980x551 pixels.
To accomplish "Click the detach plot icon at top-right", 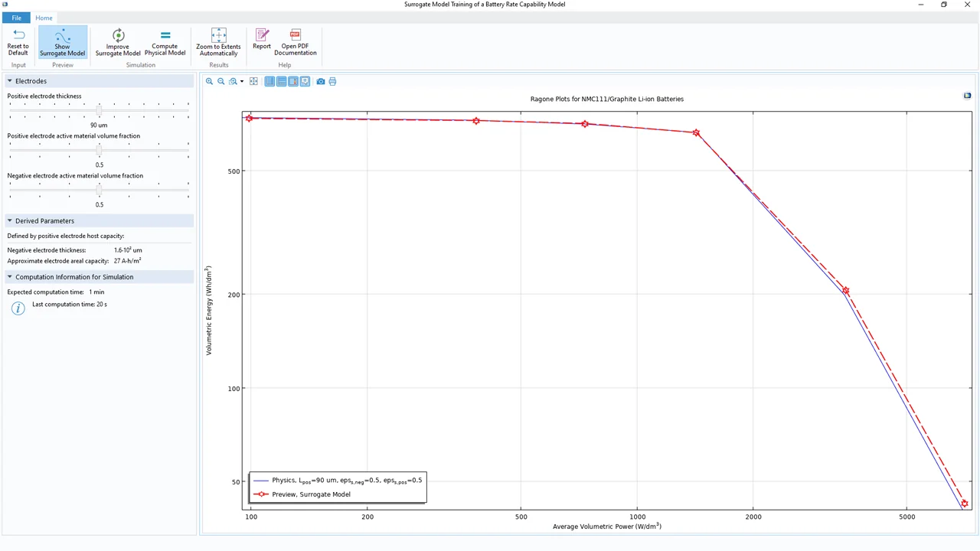I will pos(967,96).
